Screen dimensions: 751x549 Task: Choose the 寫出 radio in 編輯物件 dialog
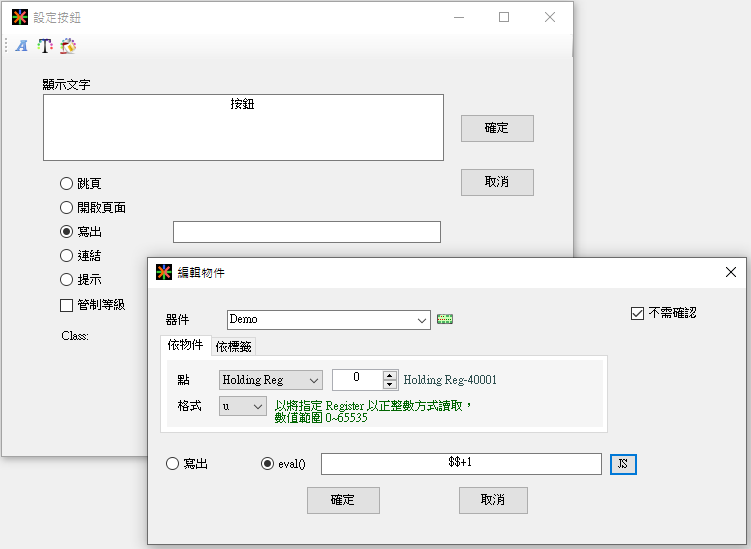[x=173, y=464]
